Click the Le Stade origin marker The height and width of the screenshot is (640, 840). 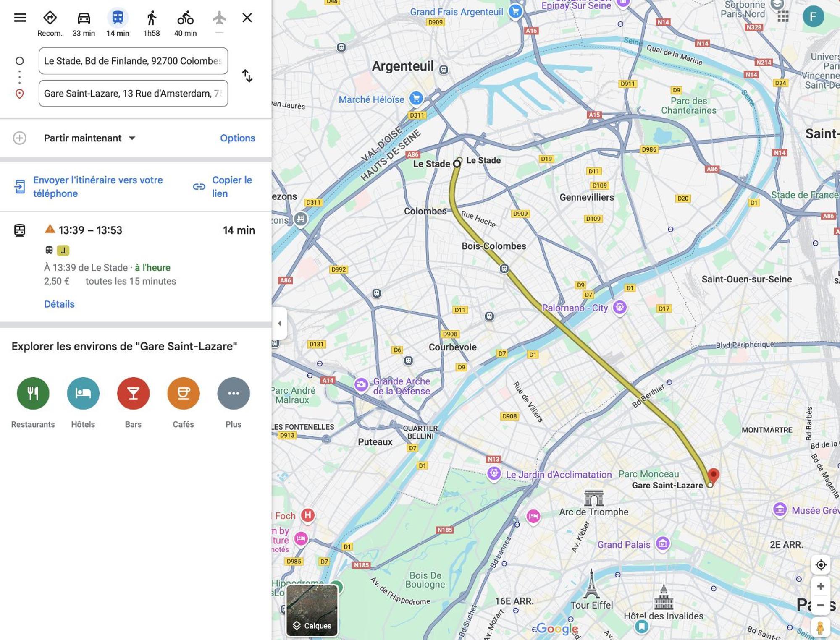pyautogui.click(x=457, y=164)
